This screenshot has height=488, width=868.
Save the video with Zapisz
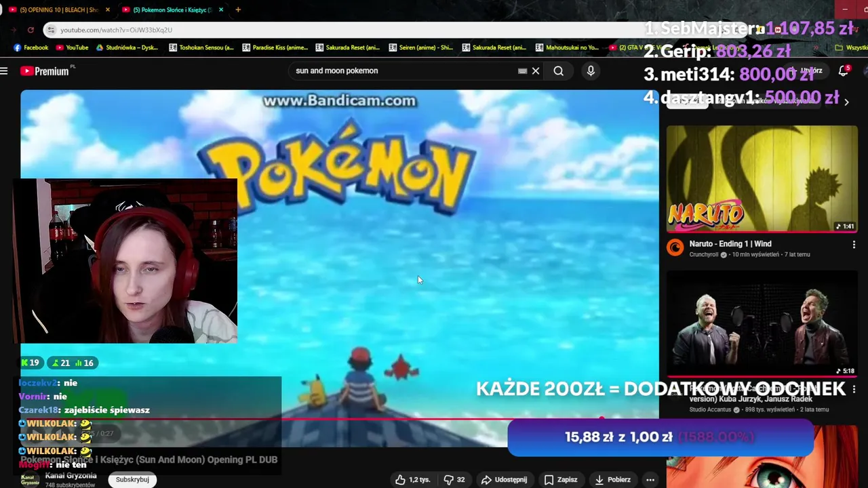pos(561,479)
